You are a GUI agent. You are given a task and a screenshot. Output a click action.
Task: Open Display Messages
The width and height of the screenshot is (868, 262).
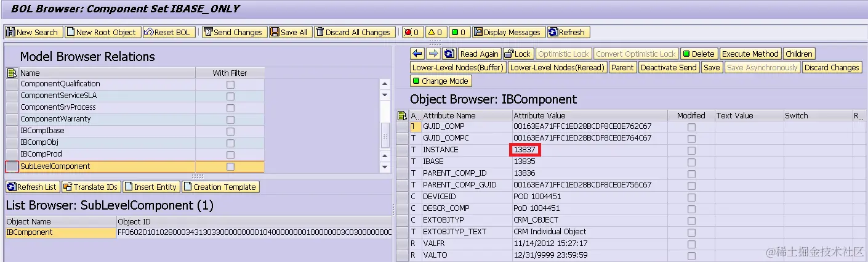(508, 32)
